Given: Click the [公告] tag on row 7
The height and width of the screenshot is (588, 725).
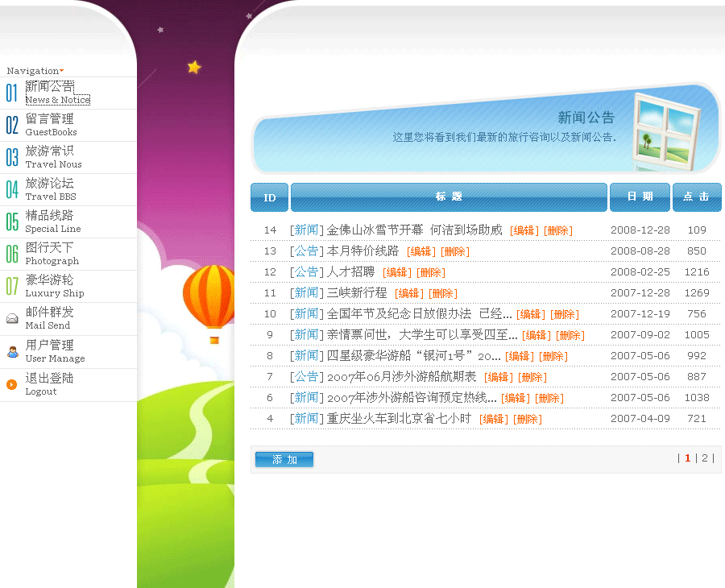Looking at the screenshot, I should click(x=307, y=377).
